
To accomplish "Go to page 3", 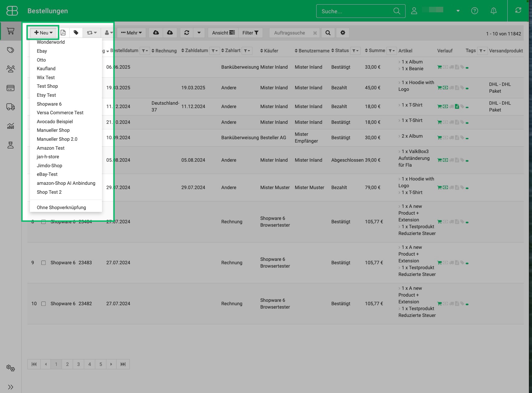I will click(x=78, y=364).
